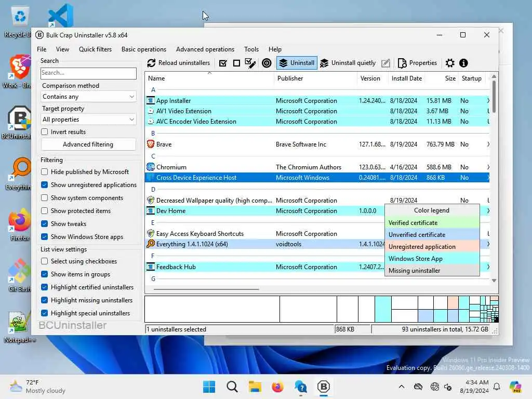Click the large cyan treemap block
This screenshot has width=532, height=399.
tap(383, 309)
